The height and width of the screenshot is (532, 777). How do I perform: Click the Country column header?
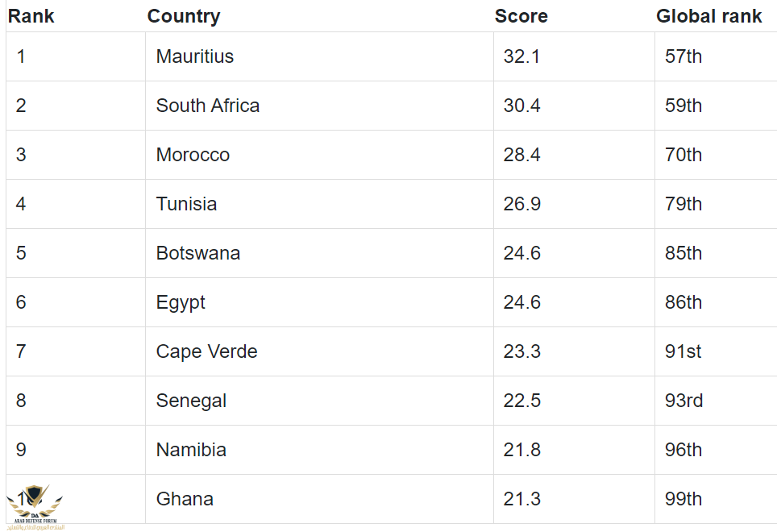pyautogui.click(x=184, y=16)
